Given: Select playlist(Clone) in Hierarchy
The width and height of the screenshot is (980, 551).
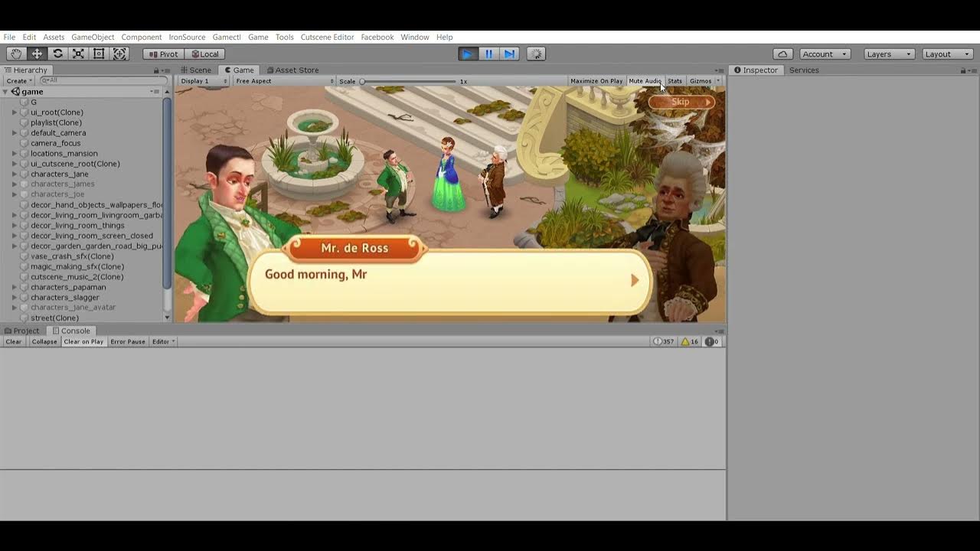Looking at the screenshot, I should pos(56,122).
